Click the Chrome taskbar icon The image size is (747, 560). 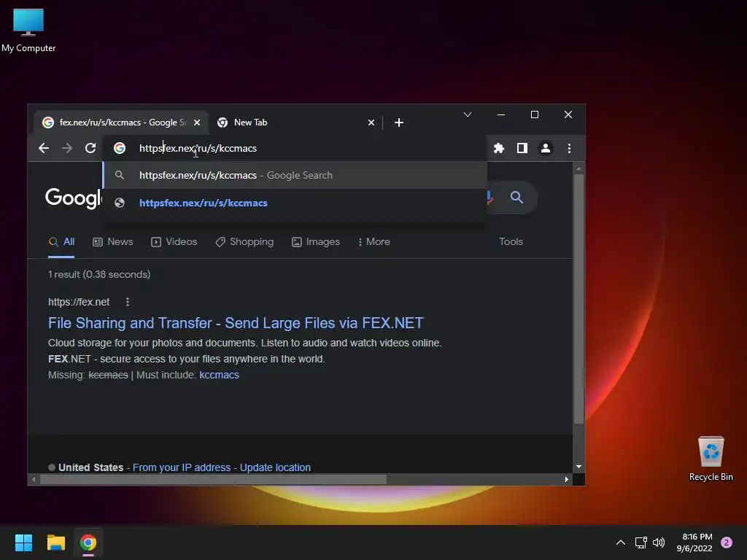click(x=88, y=542)
